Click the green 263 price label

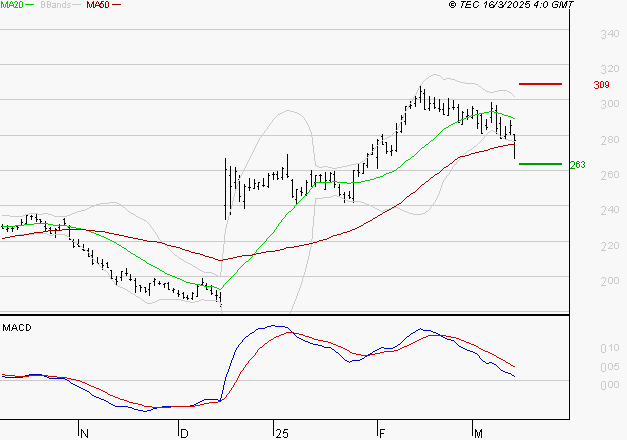(x=576, y=165)
